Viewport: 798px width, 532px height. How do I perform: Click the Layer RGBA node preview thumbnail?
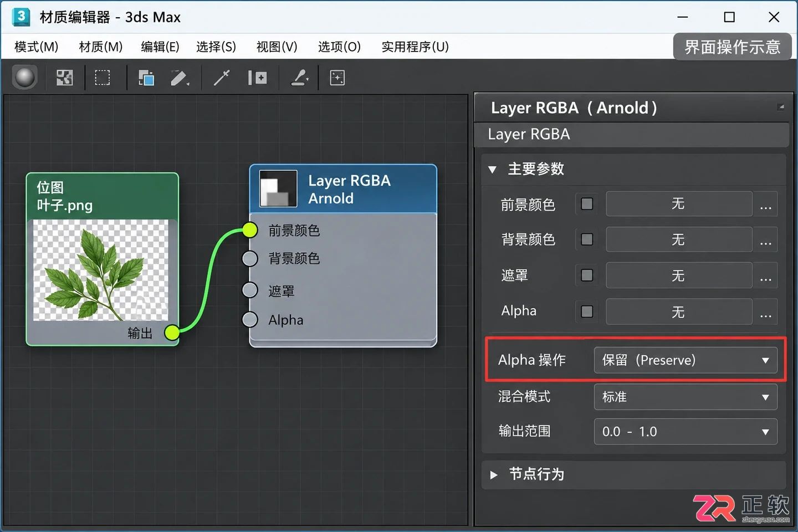click(278, 188)
